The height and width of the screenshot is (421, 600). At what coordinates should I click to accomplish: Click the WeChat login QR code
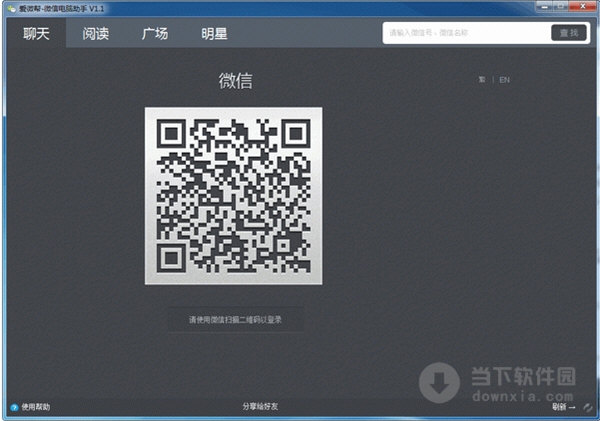click(233, 195)
